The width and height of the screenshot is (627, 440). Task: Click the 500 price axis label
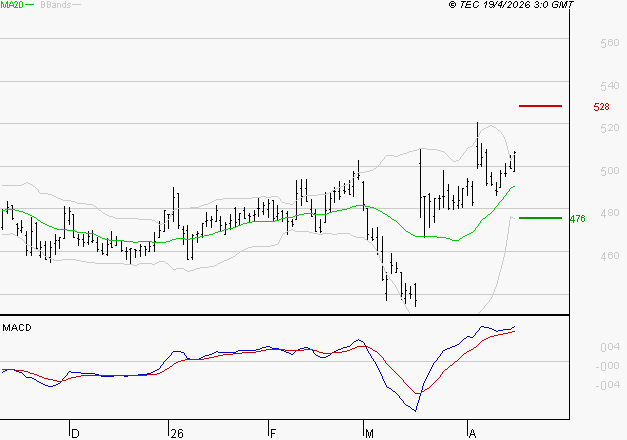click(583, 171)
